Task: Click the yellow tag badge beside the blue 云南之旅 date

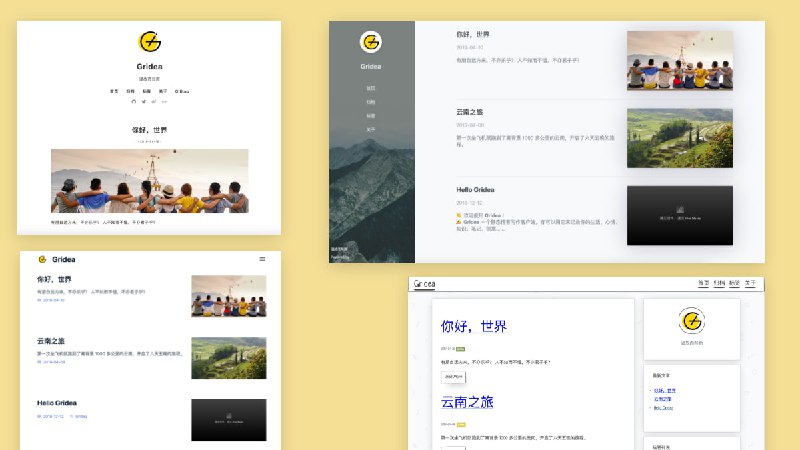Action: [461, 424]
